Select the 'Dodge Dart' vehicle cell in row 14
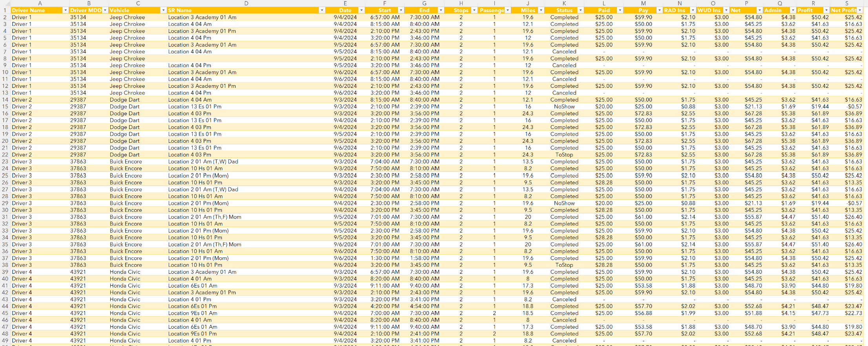 pos(138,100)
